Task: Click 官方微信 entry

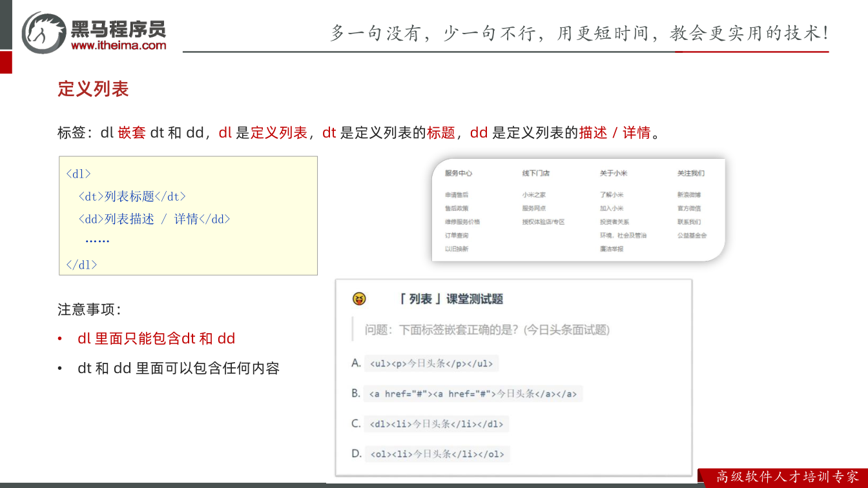Action: tap(689, 208)
